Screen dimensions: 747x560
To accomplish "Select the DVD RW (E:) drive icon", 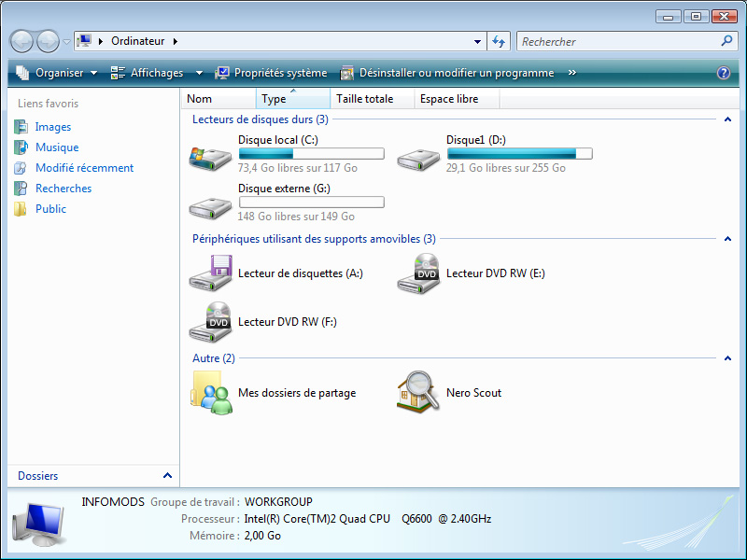I will coord(418,273).
